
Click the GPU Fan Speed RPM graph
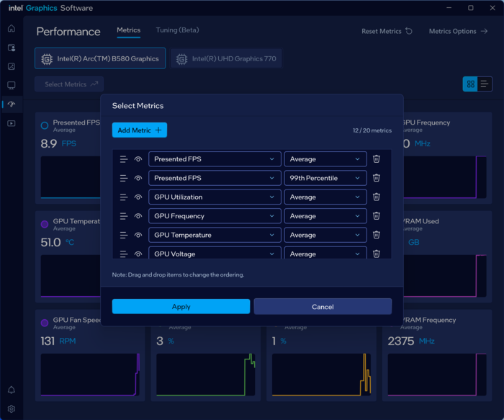click(x=90, y=375)
